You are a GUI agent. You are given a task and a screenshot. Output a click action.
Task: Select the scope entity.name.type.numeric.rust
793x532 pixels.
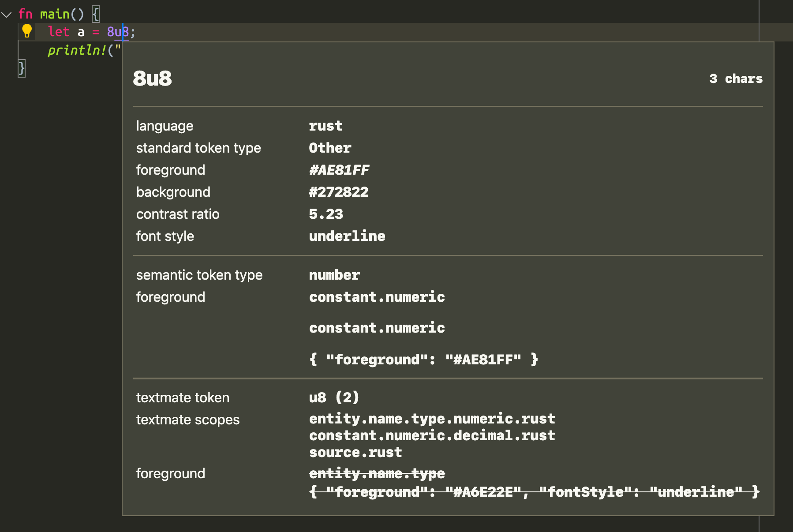[x=432, y=419]
